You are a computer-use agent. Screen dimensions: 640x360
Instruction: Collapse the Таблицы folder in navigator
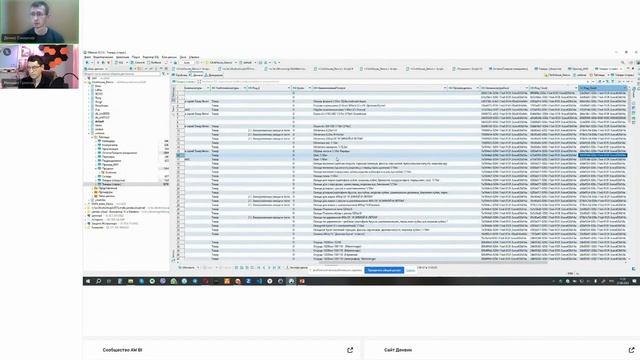tap(93, 137)
